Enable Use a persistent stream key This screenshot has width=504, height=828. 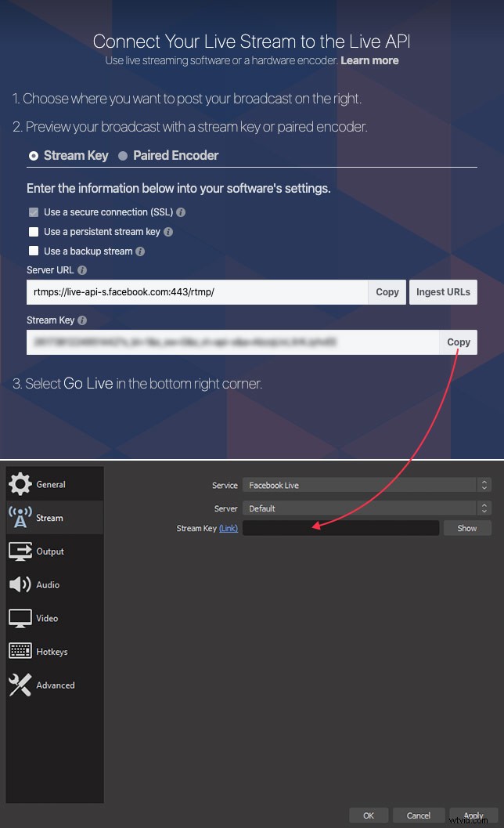(x=34, y=232)
